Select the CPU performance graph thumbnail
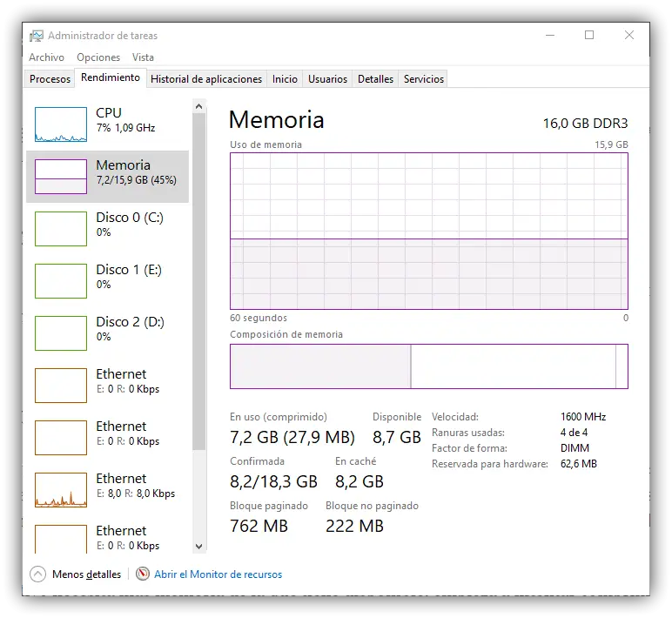This screenshot has height=618, width=672. coord(61,124)
